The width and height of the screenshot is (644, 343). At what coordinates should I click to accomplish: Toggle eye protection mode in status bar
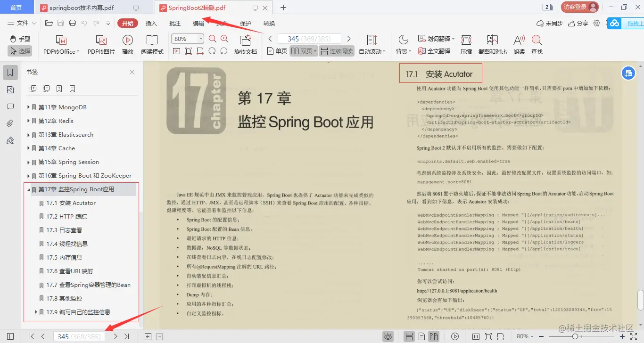coord(388,336)
